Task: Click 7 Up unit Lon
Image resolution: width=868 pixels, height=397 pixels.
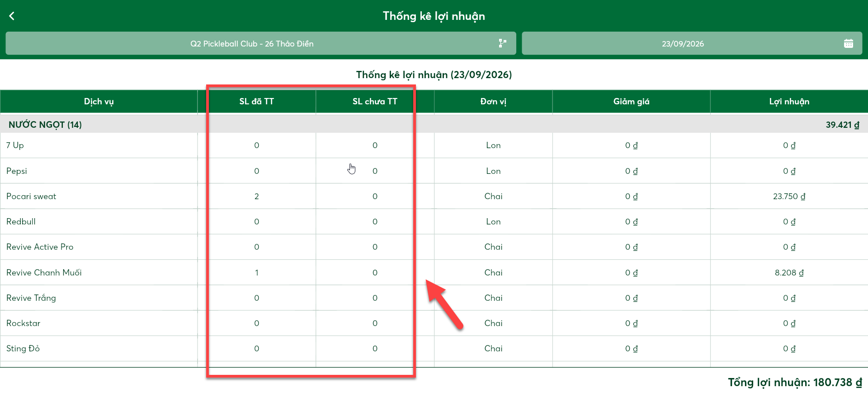Action: pos(493,145)
